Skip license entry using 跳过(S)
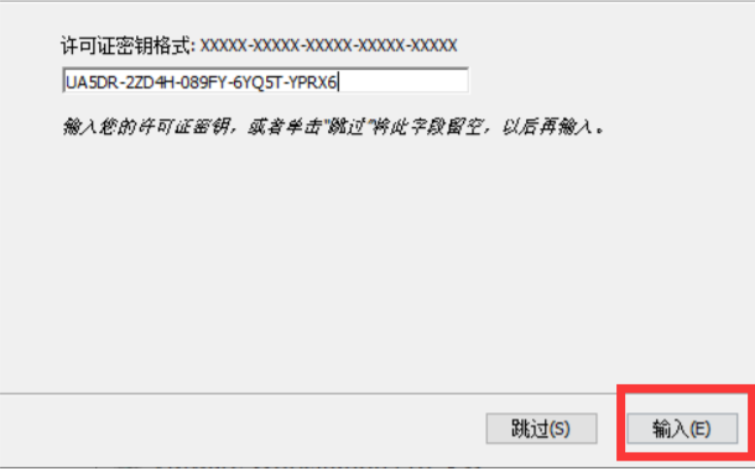This screenshot has height=469, width=755. [x=542, y=428]
